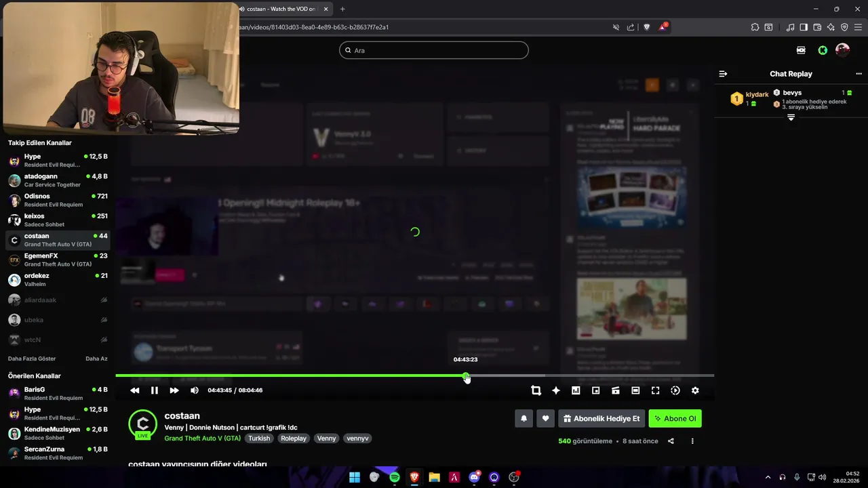Open Odisnos channel in sidebar

click(x=58, y=200)
